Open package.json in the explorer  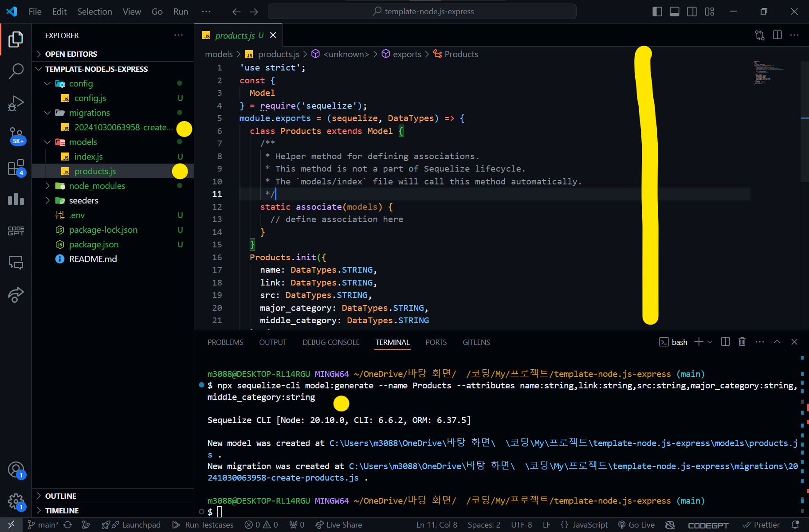tap(113, 244)
